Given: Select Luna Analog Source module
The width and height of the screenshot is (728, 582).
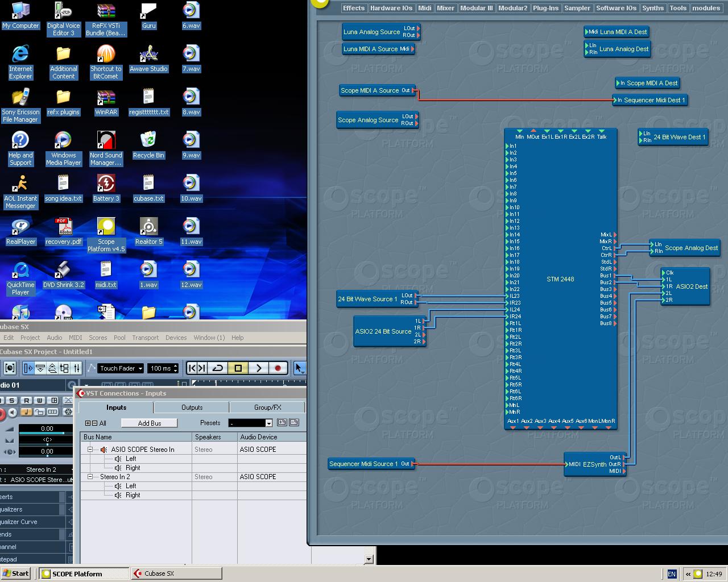Looking at the screenshot, I should 381,32.
